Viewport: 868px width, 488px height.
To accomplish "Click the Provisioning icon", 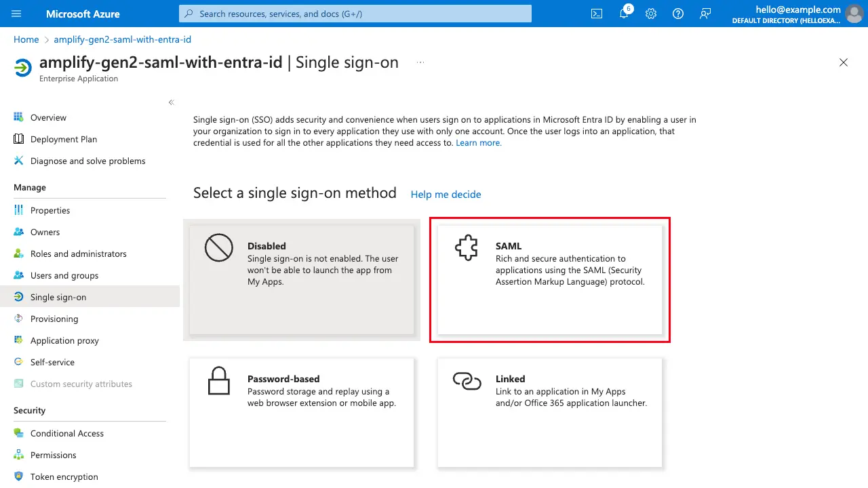I will (x=19, y=319).
